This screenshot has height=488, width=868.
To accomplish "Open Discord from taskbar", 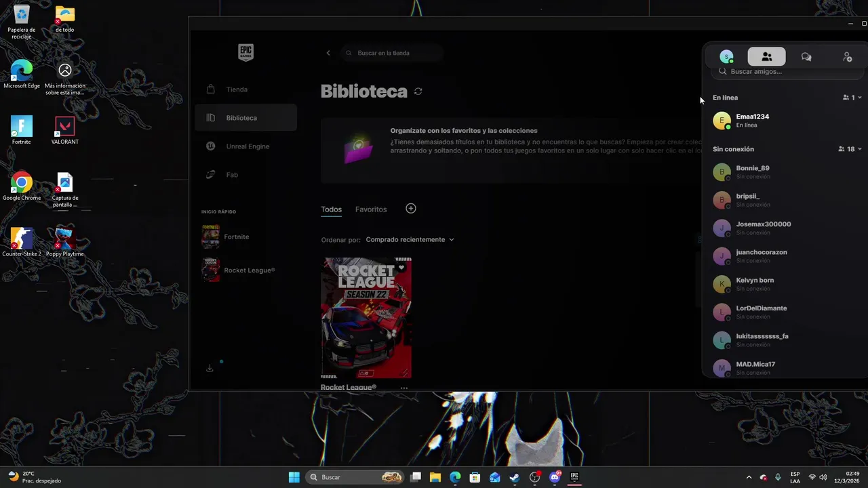I will pyautogui.click(x=555, y=477).
